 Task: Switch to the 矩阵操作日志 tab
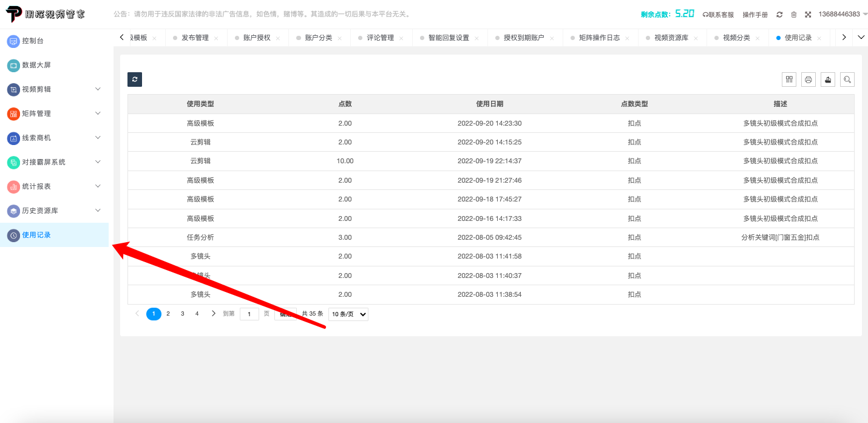pos(599,38)
